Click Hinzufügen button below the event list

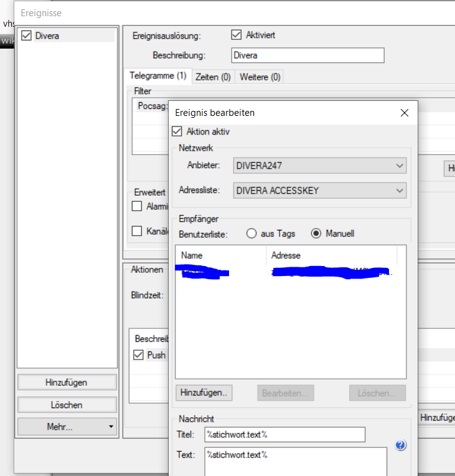click(67, 383)
